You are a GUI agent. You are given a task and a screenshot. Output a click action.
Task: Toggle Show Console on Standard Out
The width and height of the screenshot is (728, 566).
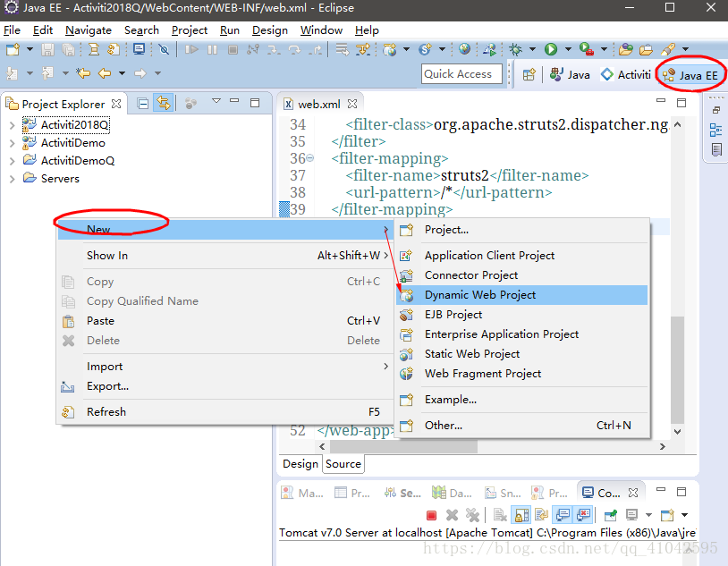coord(563,515)
